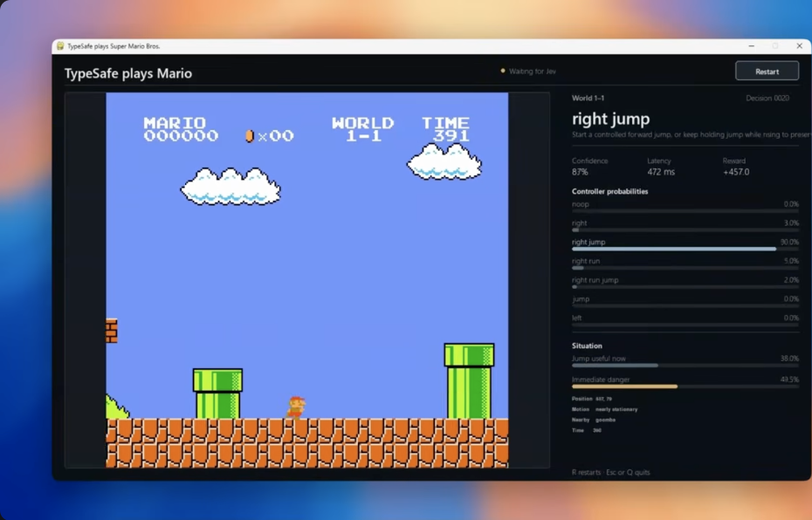812x520 pixels.
Task: Click the 'left' probability label
Action: pyautogui.click(x=576, y=318)
